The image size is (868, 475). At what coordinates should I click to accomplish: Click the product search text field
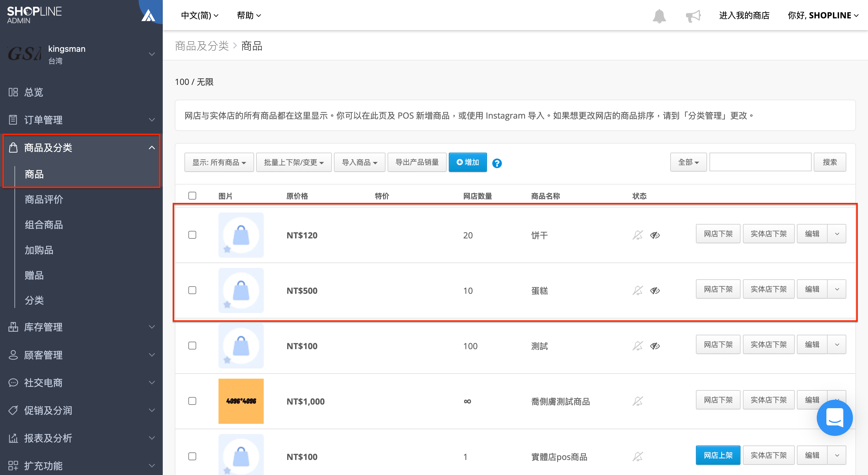pos(760,162)
